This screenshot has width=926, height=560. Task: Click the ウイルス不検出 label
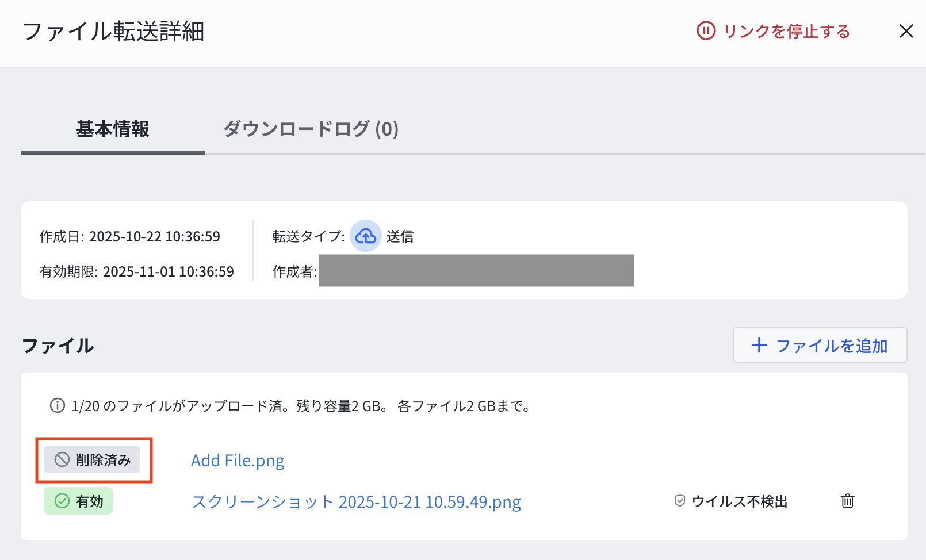pyautogui.click(x=739, y=501)
